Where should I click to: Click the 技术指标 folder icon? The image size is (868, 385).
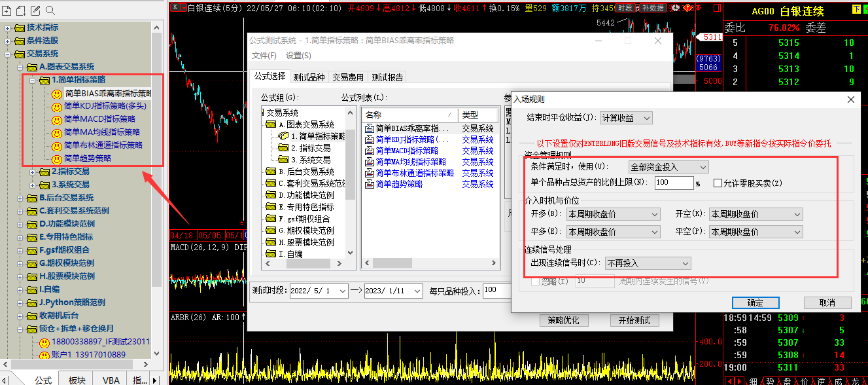pyautogui.click(x=20, y=27)
